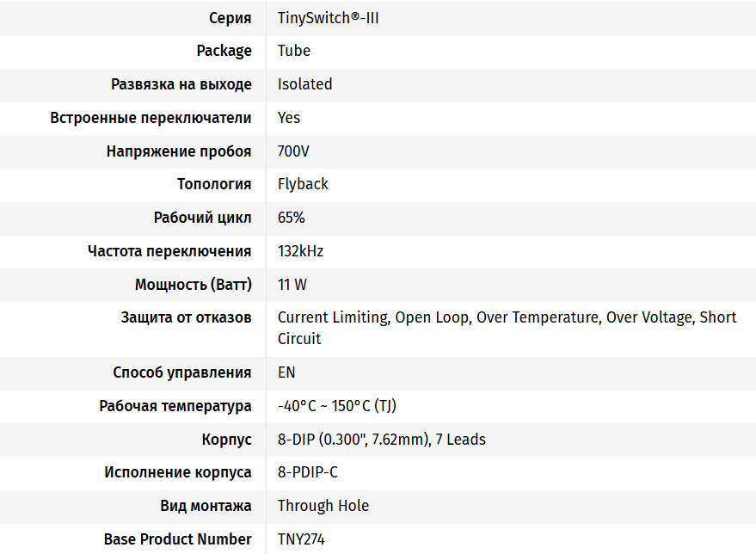Select the '11 W' power value
This screenshot has height=554, width=756.
[292, 285]
